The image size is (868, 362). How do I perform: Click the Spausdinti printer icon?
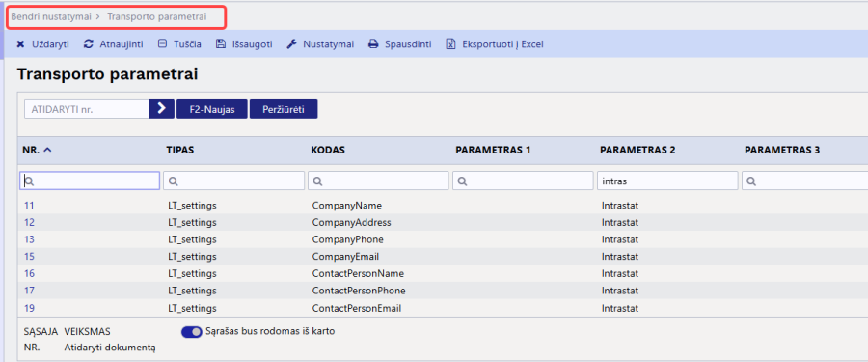(x=373, y=44)
